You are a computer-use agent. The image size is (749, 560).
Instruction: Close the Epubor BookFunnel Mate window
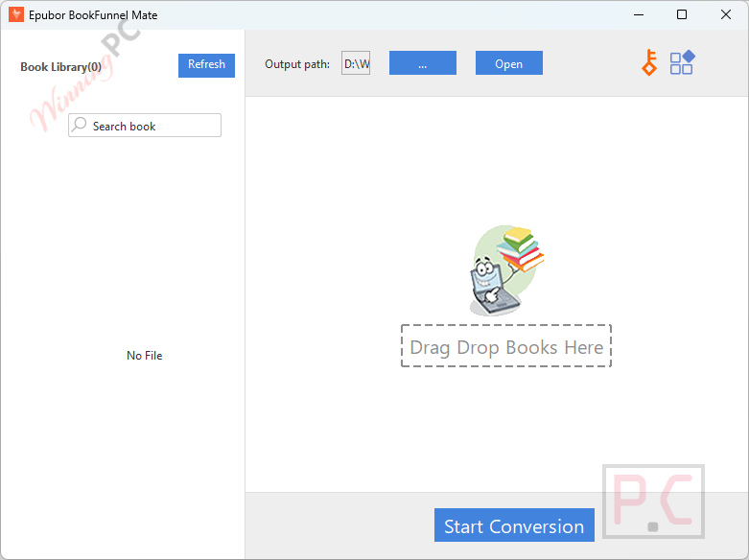tap(726, 14)
